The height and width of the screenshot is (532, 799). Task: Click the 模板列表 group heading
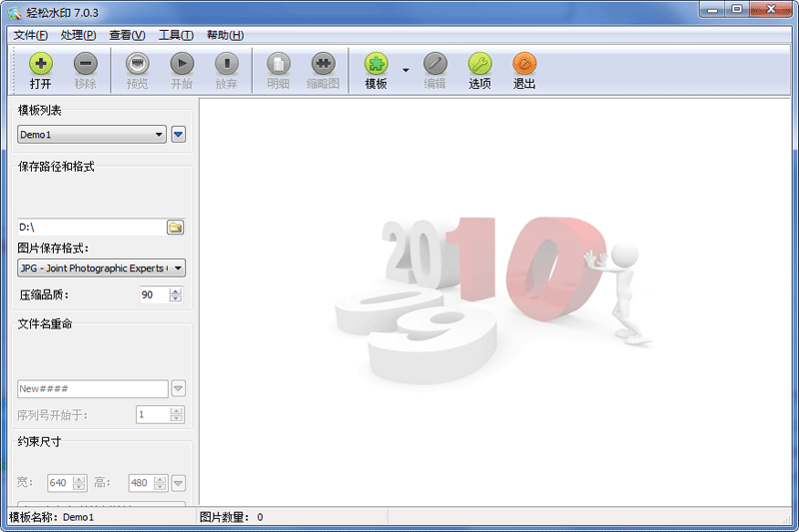[40, 110]
